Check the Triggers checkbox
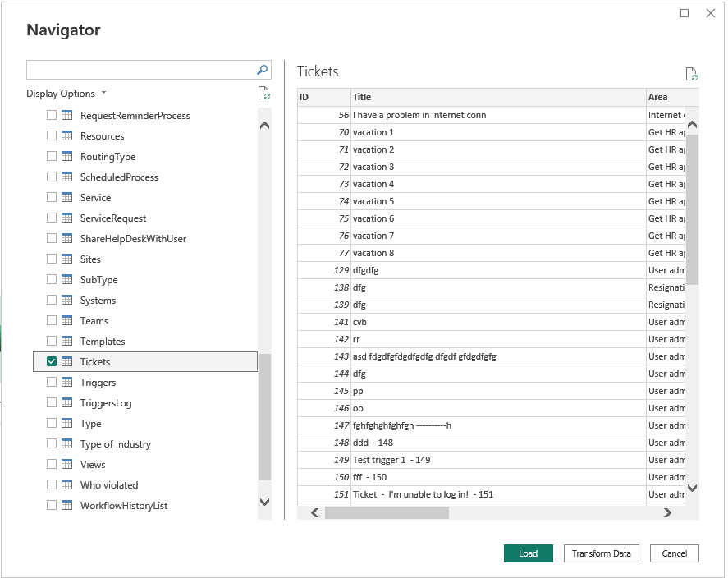This screenshot has width=728, height=583. tap(52, 383)
